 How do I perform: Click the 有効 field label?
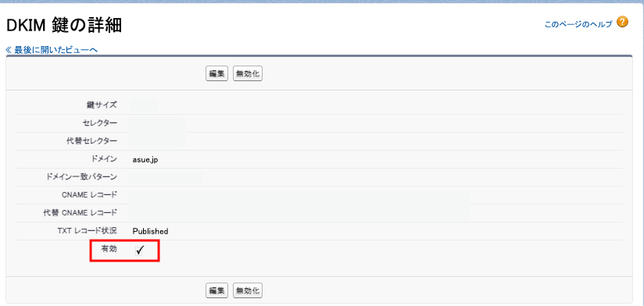coord(109,248)
